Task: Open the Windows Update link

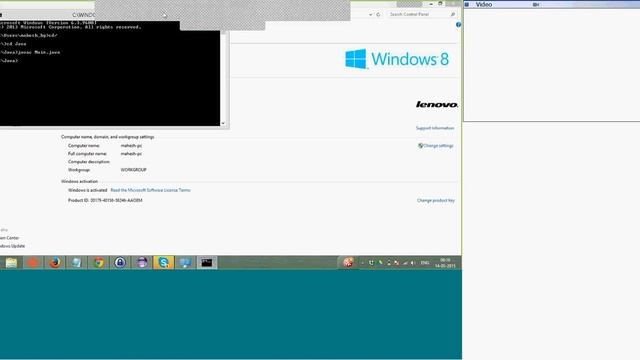Action: 12,246
